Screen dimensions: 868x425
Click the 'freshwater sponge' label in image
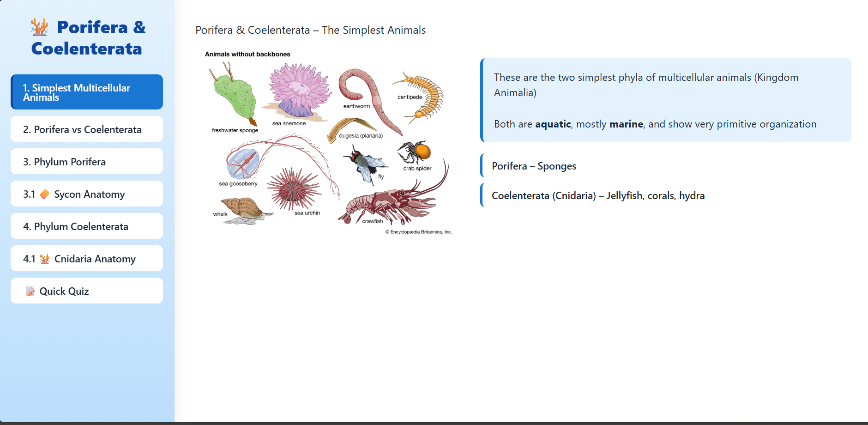pyautogui.click(x=235, y=130)
